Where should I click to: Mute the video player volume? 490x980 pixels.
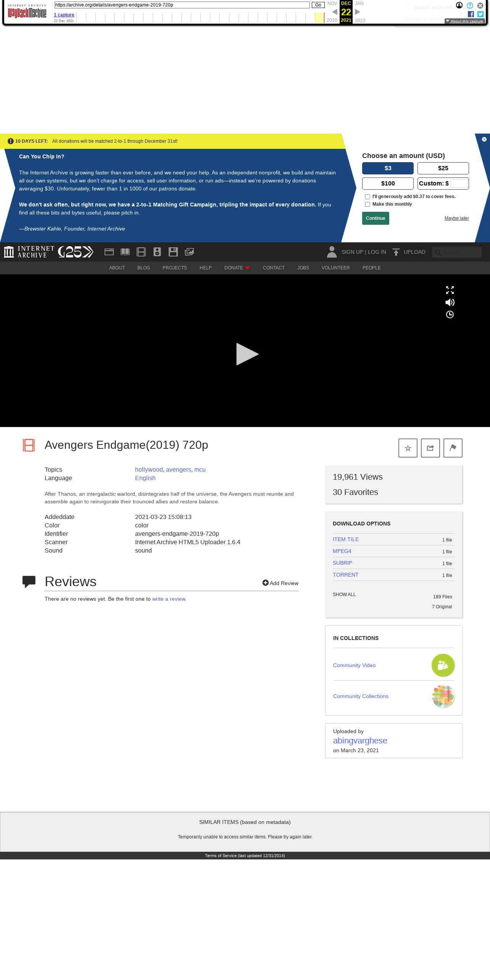[450, 302]
